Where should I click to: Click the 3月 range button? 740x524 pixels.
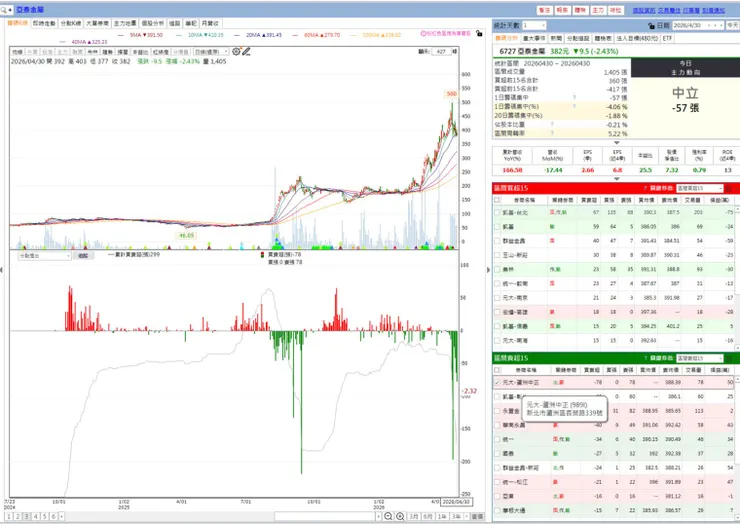(414, 516)
